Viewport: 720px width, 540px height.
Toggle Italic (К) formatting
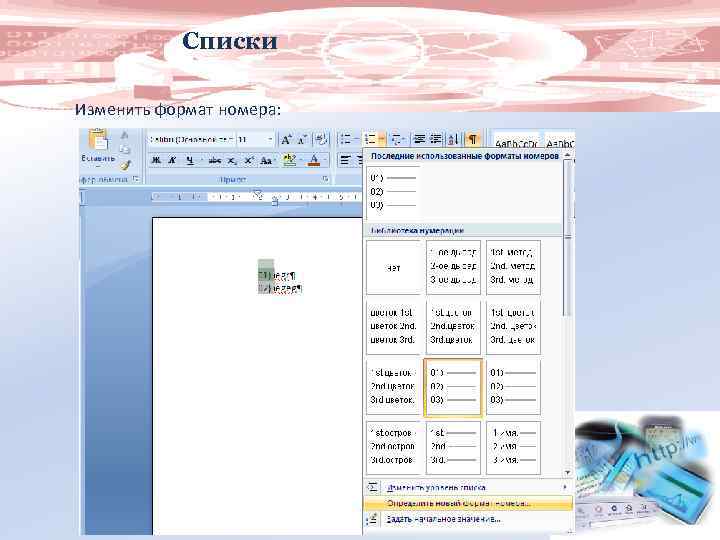[172, 160]
